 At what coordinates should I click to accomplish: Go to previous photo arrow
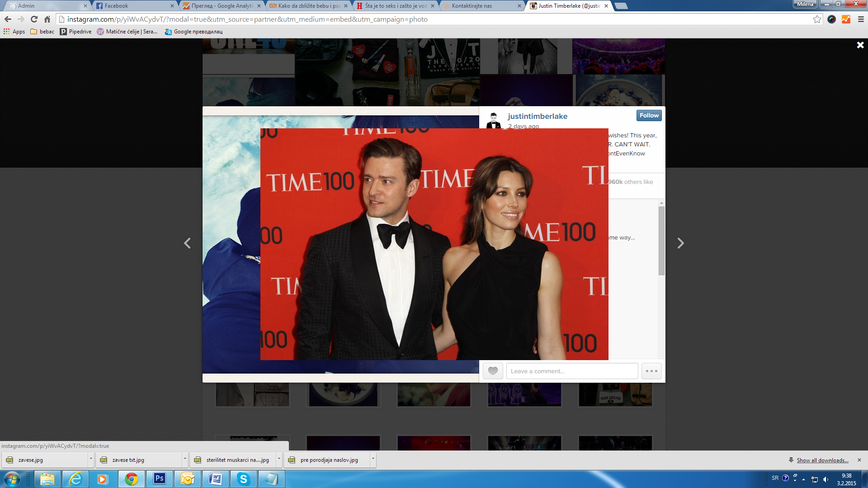click(x=187, y=244)
